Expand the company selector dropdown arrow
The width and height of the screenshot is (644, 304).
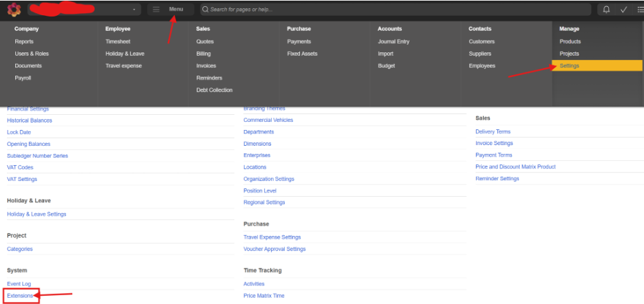(133, 10)
